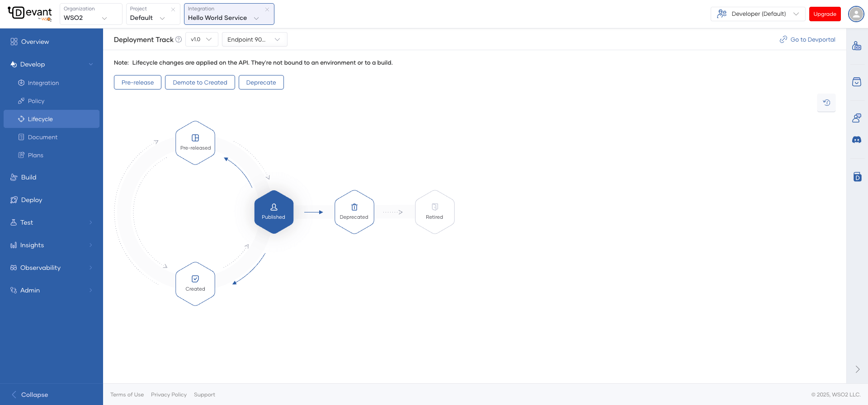Click the Deployment Track help icon
Viewport: 868px width, 405px height.
point(179,40)
